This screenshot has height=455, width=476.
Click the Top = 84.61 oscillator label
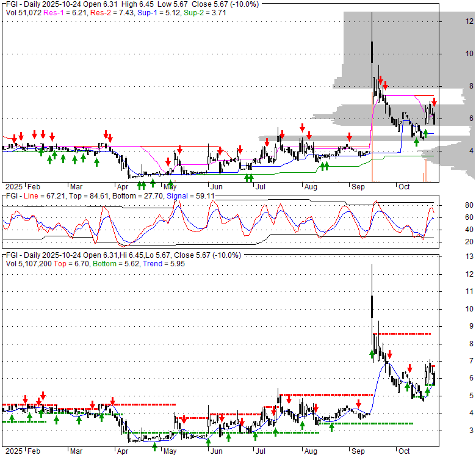point(88,196)
